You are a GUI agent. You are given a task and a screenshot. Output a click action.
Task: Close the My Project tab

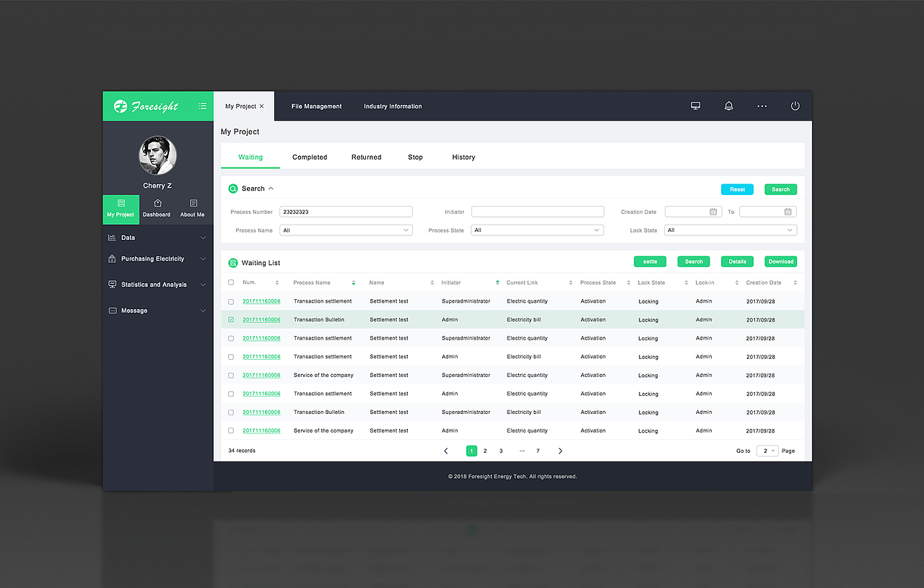[261, 106]
